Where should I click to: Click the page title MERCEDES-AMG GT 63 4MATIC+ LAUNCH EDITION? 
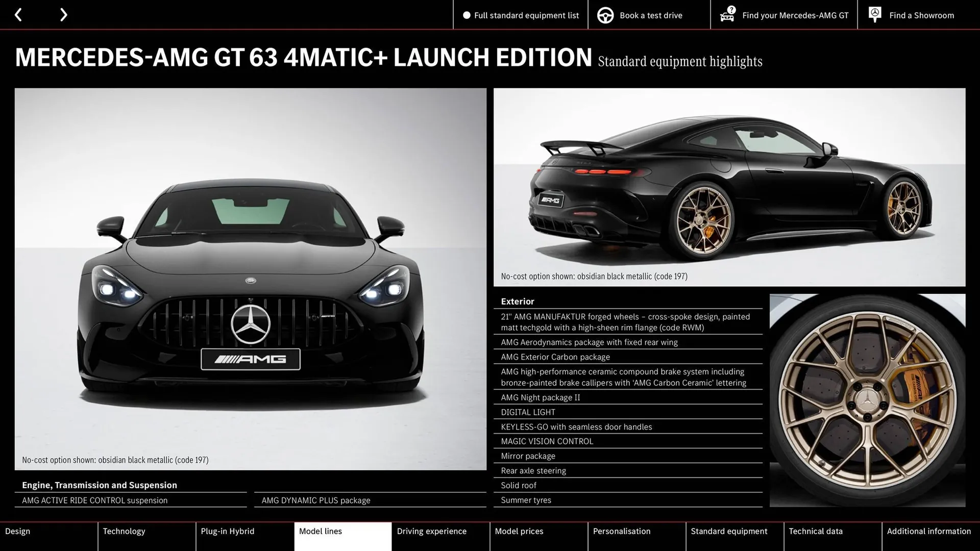pyautogui.click(x=303, y=57)
